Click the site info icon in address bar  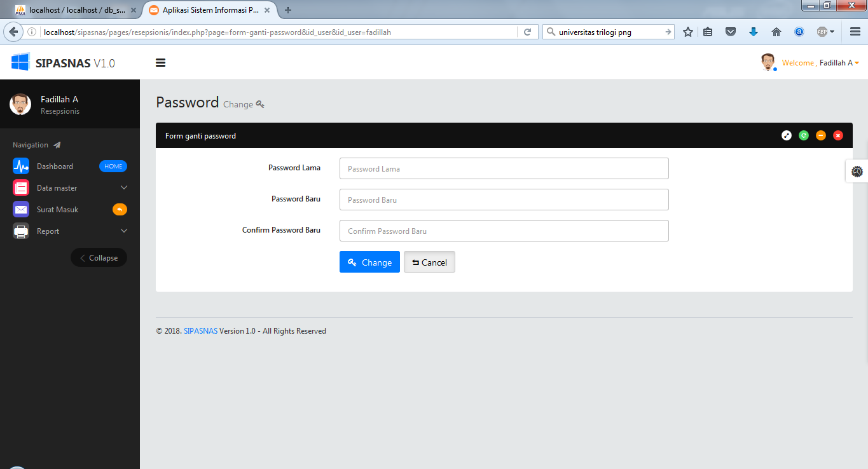[32, 32]
